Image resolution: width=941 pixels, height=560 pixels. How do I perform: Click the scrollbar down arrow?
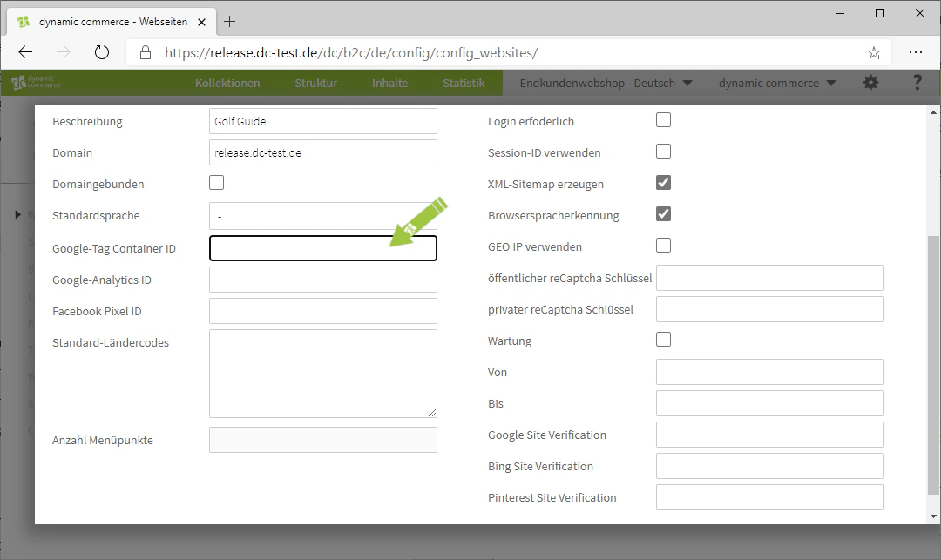coord(933,516)
